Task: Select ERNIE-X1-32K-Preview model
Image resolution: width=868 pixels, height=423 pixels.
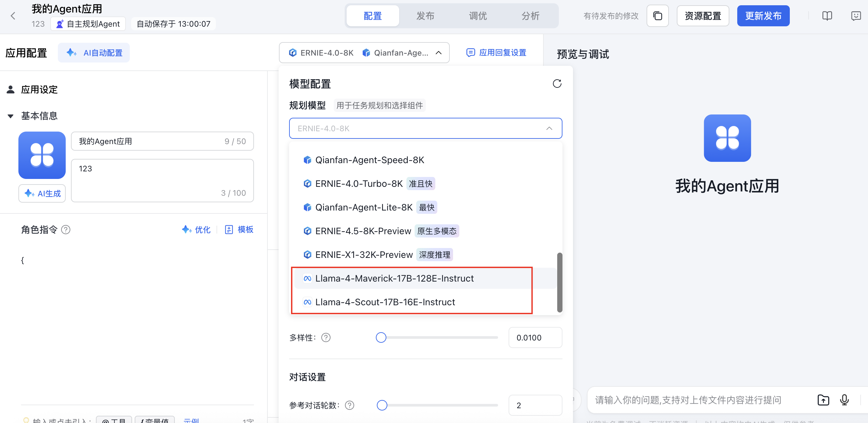Action: tap(425, 255)
